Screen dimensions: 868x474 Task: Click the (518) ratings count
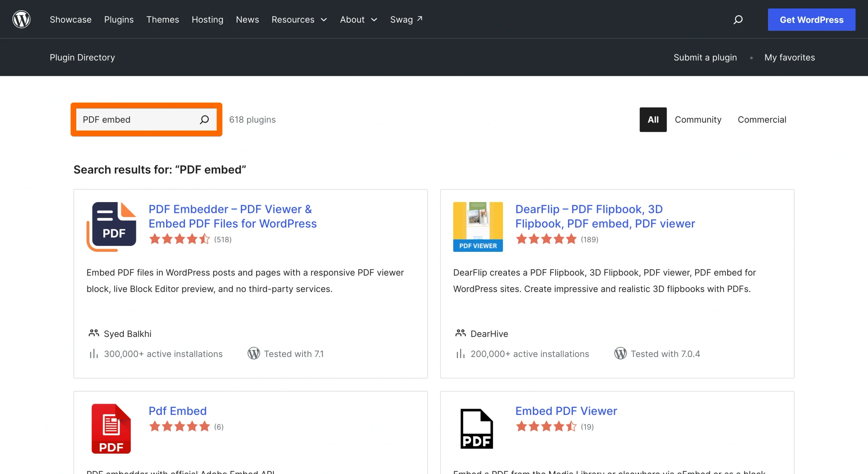coord(223,239)
